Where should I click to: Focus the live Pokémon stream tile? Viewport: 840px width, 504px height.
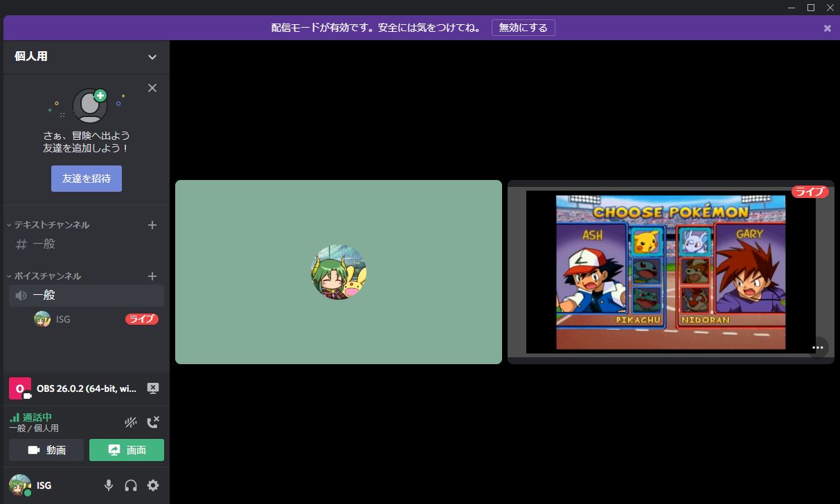(671, 272)
